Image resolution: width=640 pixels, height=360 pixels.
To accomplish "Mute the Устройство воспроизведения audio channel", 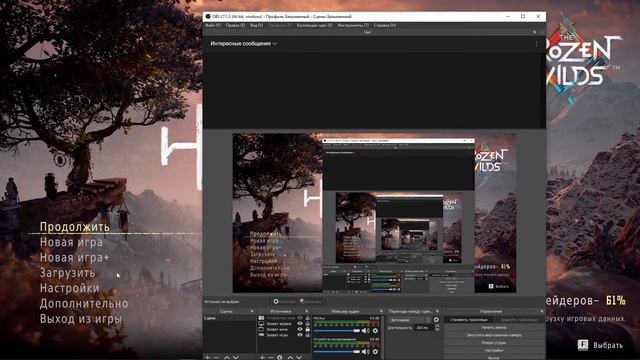I will click(x=365, y=351).
